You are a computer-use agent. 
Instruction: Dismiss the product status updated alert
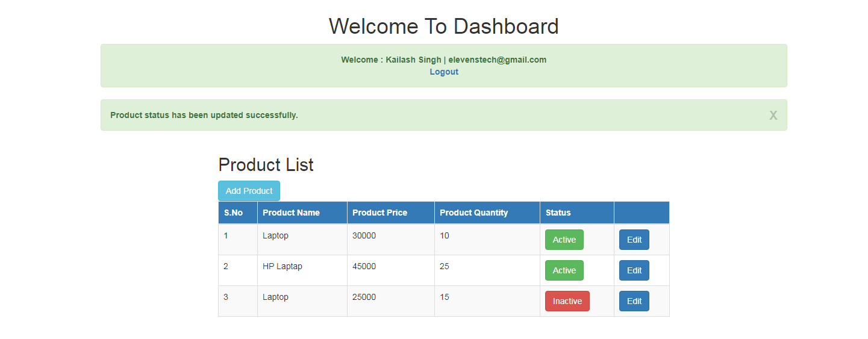(x=773, y=116)
